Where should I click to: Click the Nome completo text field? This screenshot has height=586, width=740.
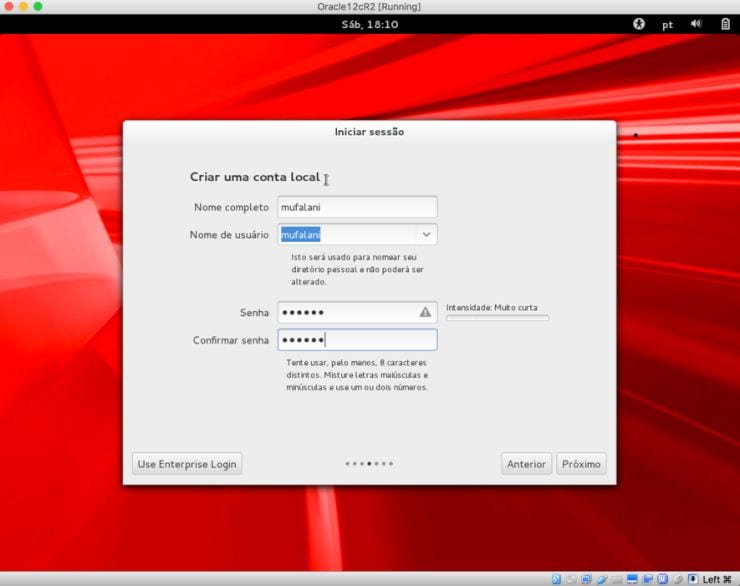coord(357,207)
